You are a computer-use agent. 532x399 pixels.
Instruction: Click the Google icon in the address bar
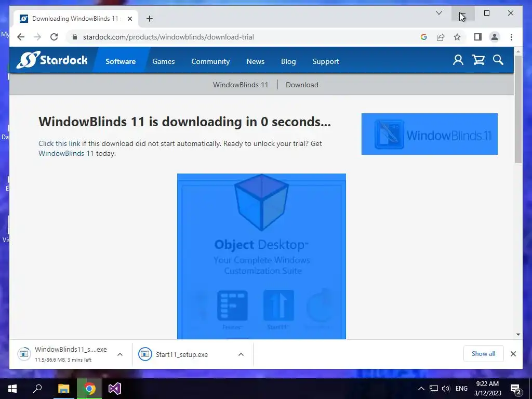[424, 37]
